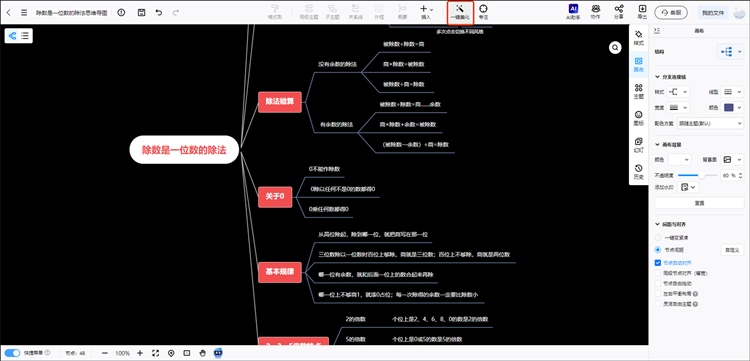The width and height of the screenshot is (750, 361).
Task: Click the 概要 (summary) tool
Action: tap(402, 12)
